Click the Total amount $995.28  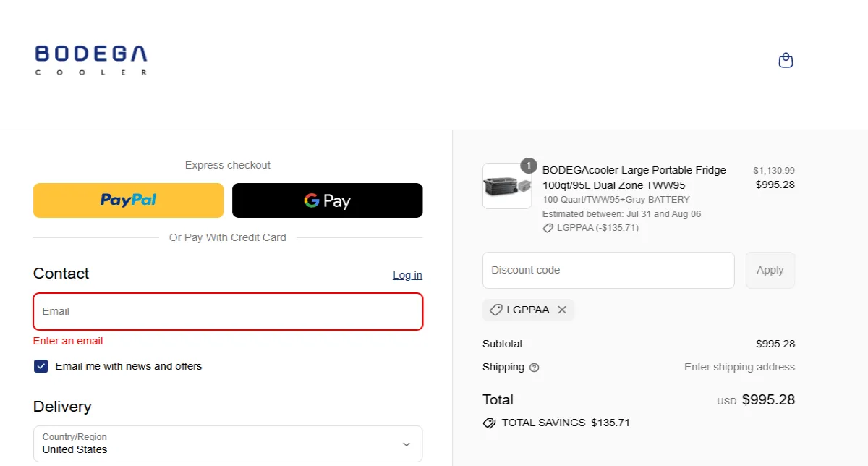click(x=768, y=399)
